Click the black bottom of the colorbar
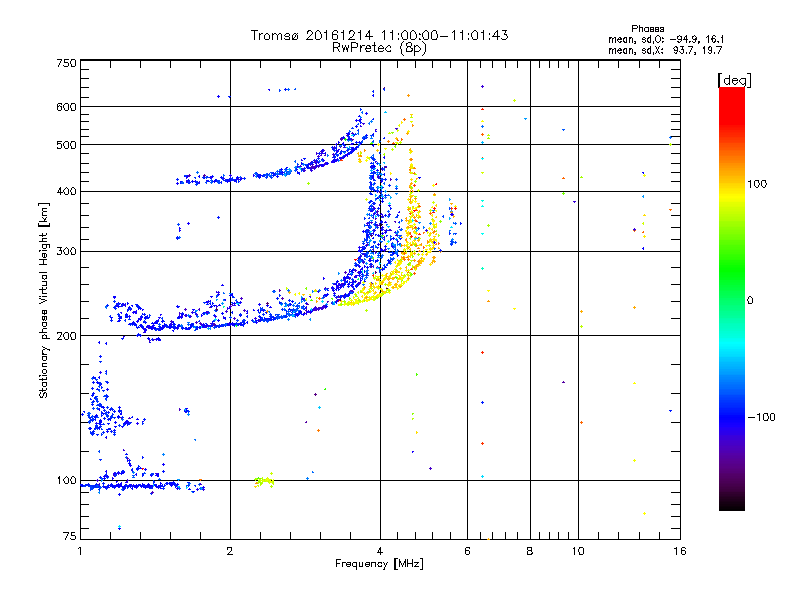 pyautogui.click(x=732, y=503)
